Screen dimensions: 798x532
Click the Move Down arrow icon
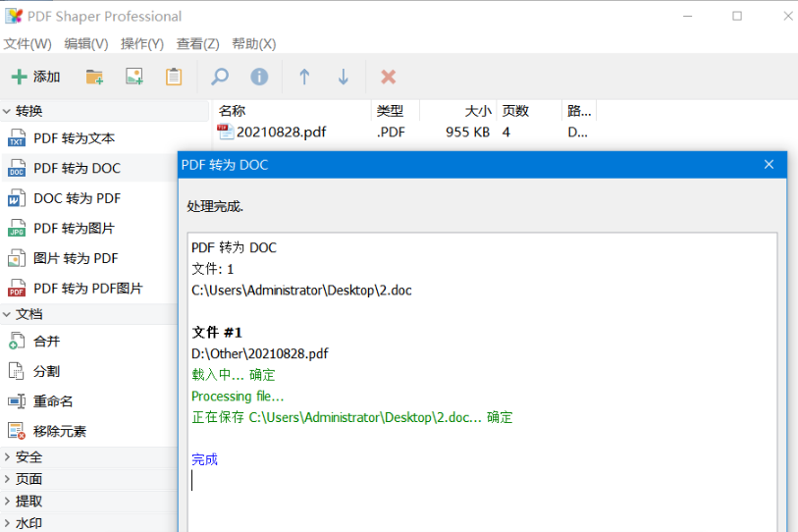tap(344, 77)
